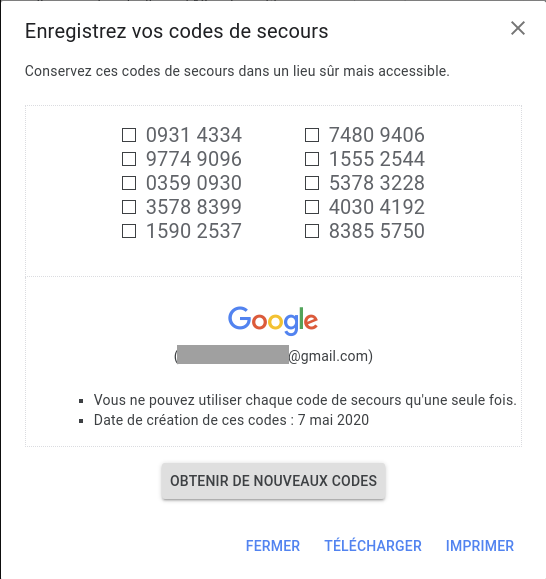This screenshot has width=546, height=579.
Task: Tick checkbox next to code 0931 4334
Action: point(129,135)
